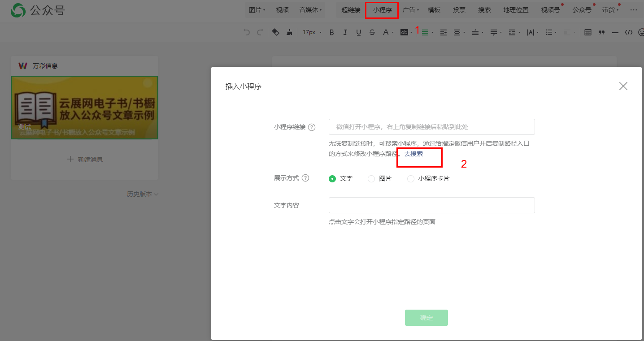Expand the 历史版本 list
The image size is (644, 341).
[x=143, y=194]
